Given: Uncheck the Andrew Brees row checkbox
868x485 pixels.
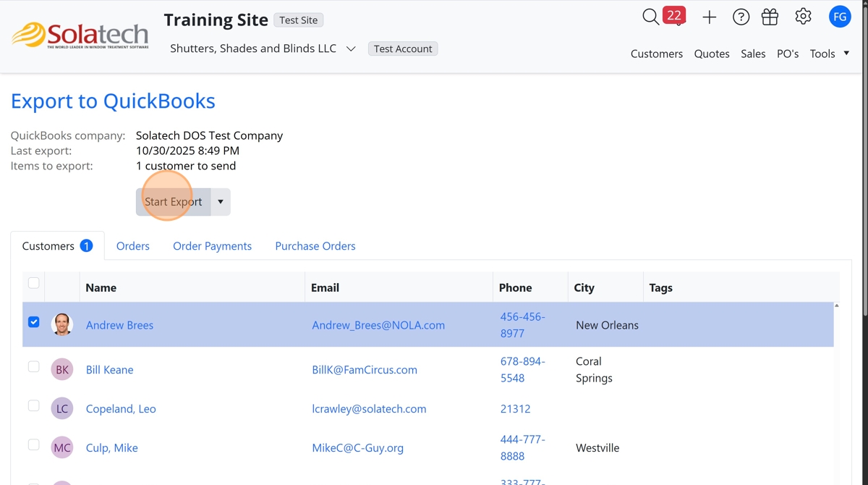Looking at the screenshot, I should pos(33,322).
